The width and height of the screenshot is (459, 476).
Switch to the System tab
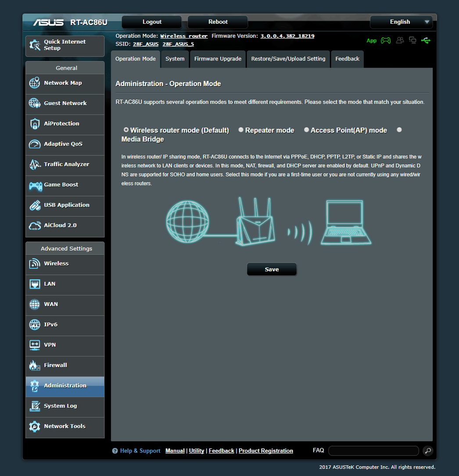(x=175, y=59)
